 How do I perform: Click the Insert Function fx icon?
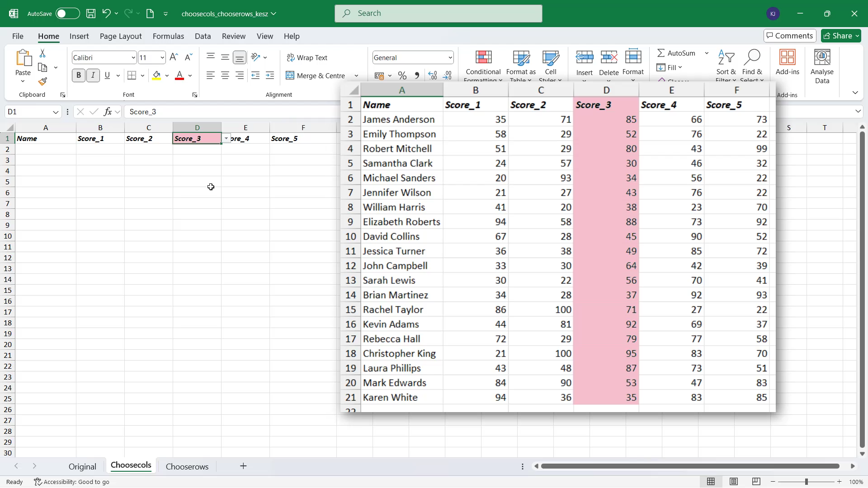coord(108,112)
